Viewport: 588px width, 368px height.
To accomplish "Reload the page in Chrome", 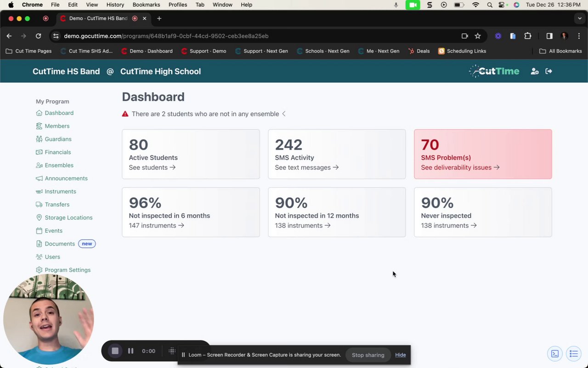I will tap(39, 36).
